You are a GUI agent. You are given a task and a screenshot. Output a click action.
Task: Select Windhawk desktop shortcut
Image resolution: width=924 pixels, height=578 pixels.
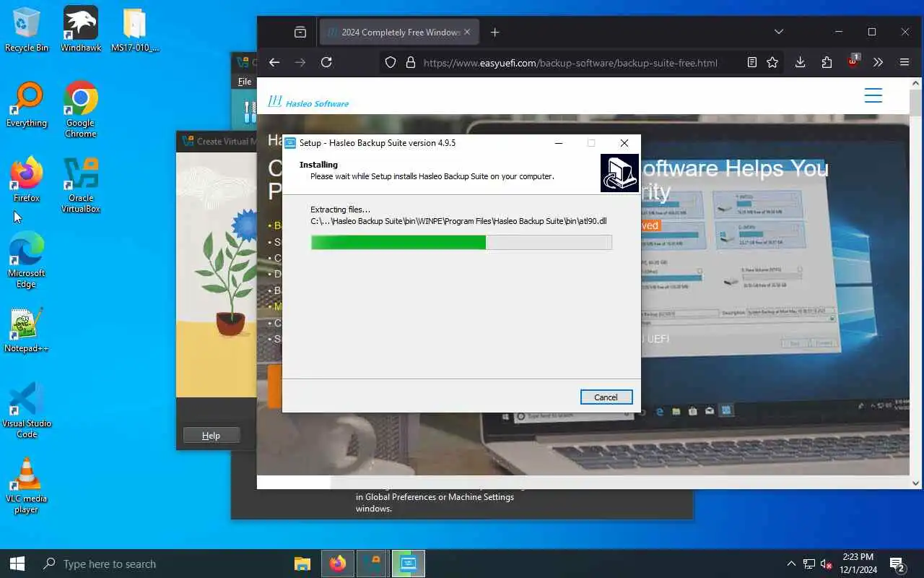coord(81,30)
